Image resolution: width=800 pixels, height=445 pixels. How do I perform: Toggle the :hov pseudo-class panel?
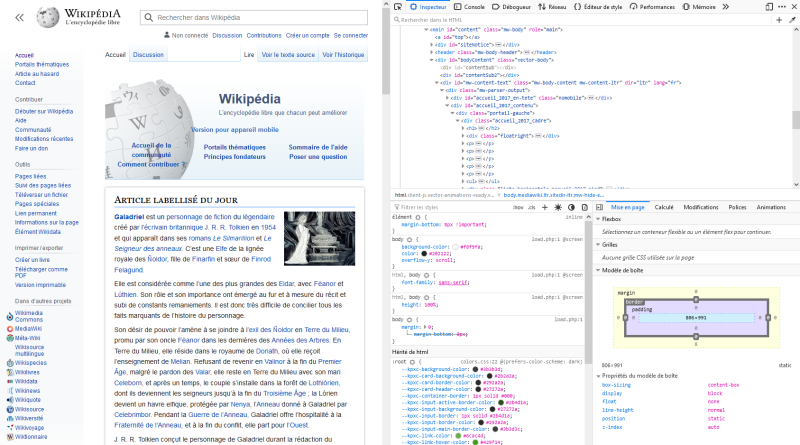(x=518, y=207)
